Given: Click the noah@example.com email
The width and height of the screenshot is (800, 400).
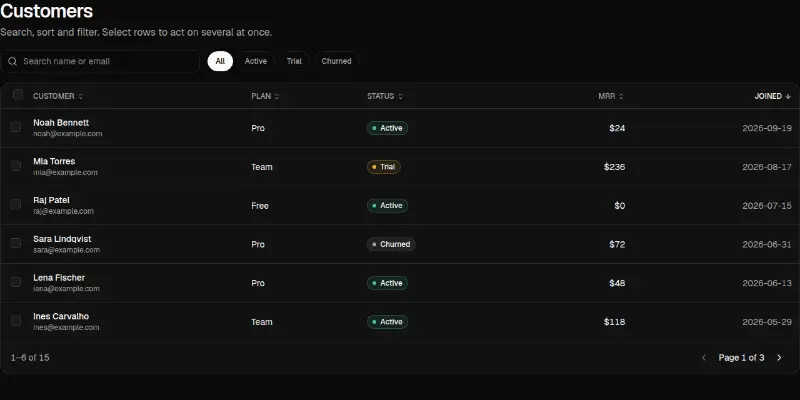Looking at the screenshot, I should coord(67,134).
